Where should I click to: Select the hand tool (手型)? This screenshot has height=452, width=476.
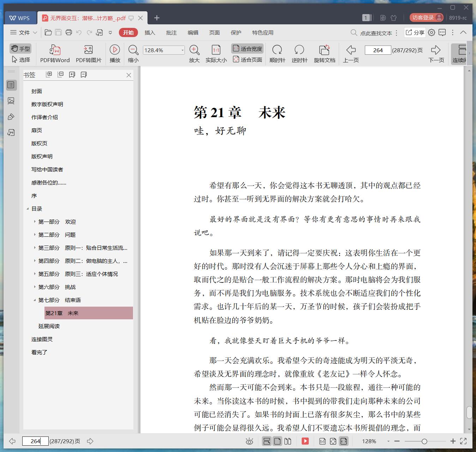click(20, 49)
